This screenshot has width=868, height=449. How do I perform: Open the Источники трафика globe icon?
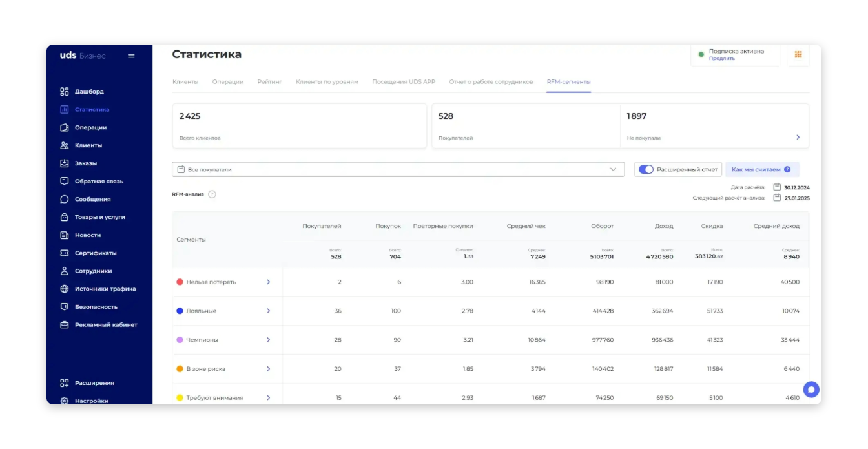[x=64, y=289]
